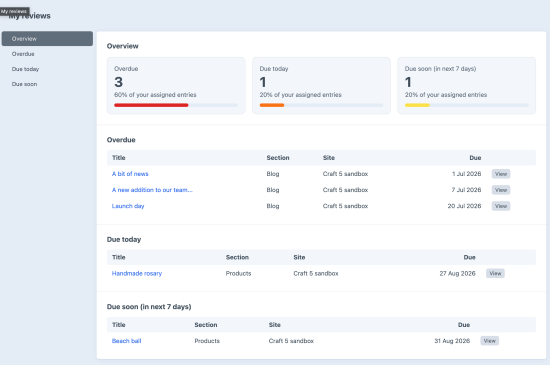The width and height of the screenshot is (550, 365).
Task: Click 'Due soon (in next 7 days)' card title
Action: coord(440,69)
